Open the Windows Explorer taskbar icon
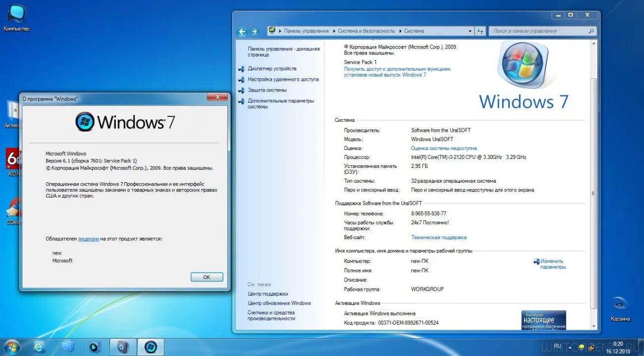Screen dimensions: 644x356 pyautogui.click(x=67, y=347)
